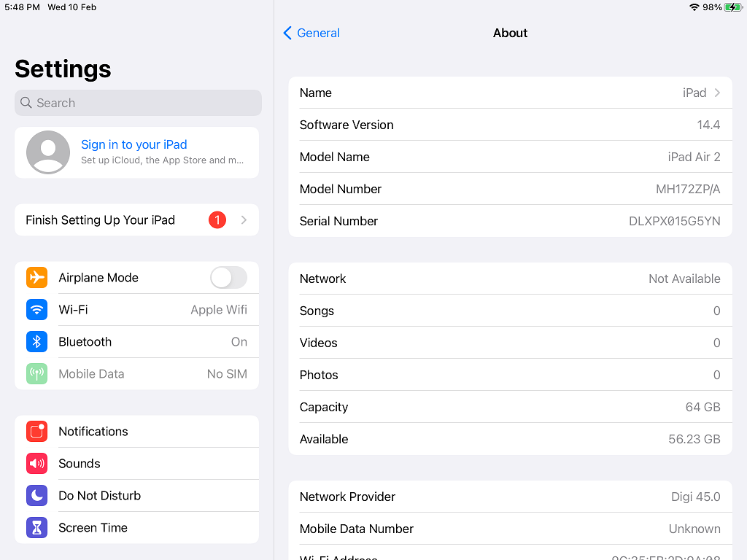Tap the blue back chevron icon
Image resolution: width=747 pixels, height=560 pixels.
pyautogui.click(x=287, y=33)
